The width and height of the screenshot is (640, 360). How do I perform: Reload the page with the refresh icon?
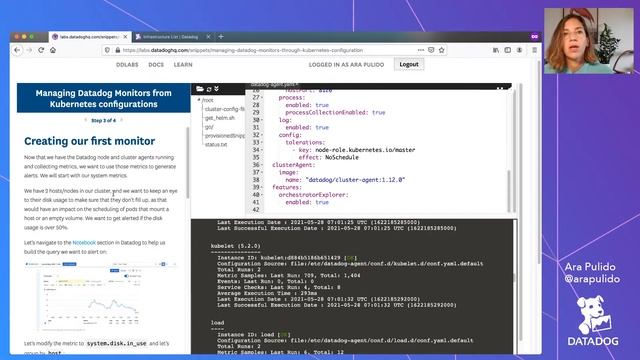pos(41,50)
